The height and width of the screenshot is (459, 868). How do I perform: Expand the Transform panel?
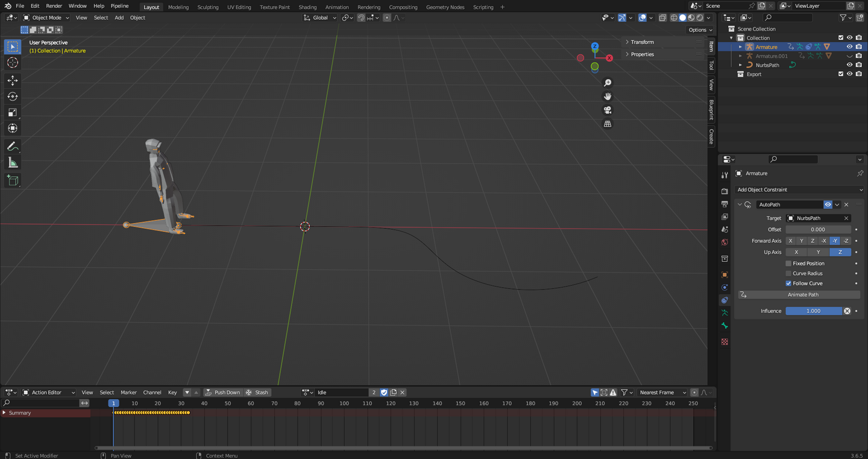642,42
